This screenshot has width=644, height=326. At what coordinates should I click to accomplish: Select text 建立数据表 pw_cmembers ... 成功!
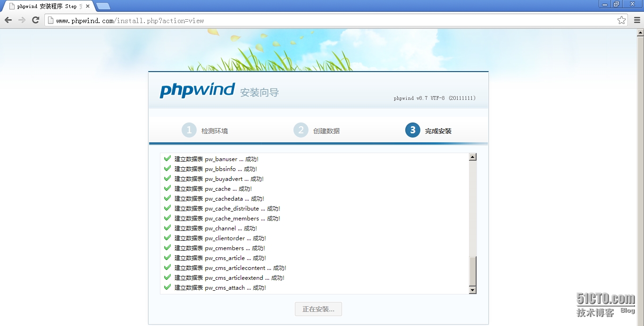(x=220, y=248)
